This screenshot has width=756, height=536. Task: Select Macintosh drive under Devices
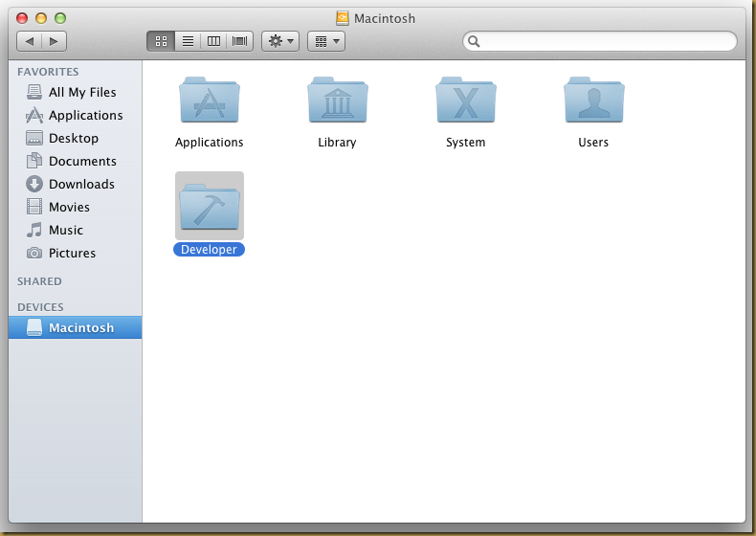coord(76,327)
